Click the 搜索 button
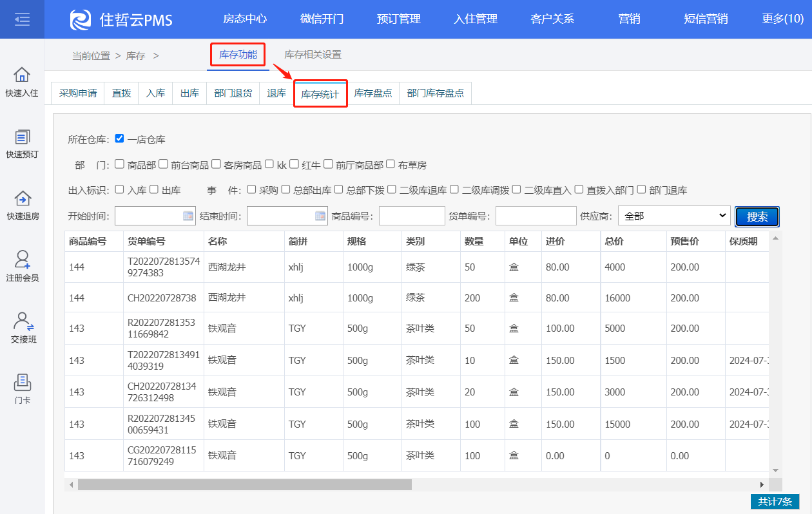Screen dimensions: 812x514 tap(757, 217)
